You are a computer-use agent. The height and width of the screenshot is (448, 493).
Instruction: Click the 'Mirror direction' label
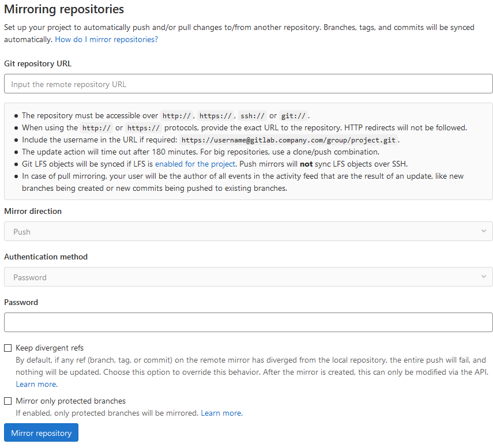[x=33, y=211]
